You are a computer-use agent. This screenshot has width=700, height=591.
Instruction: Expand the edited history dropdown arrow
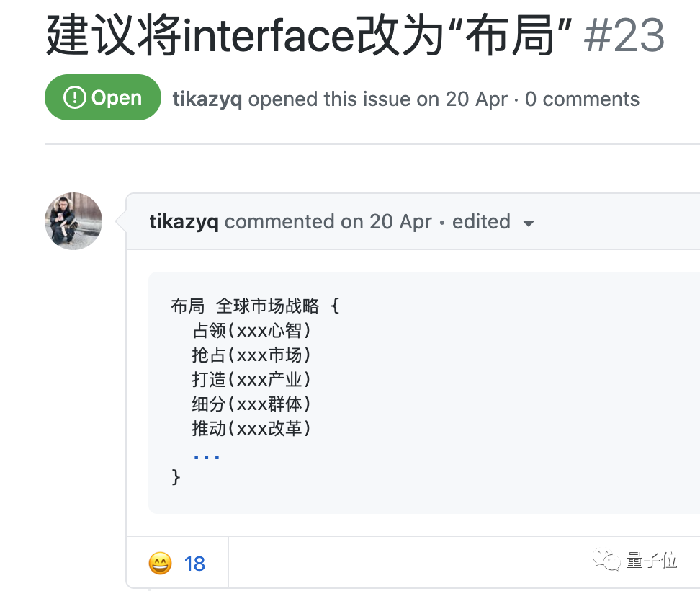pyautogui.click(x=529, y=223)
